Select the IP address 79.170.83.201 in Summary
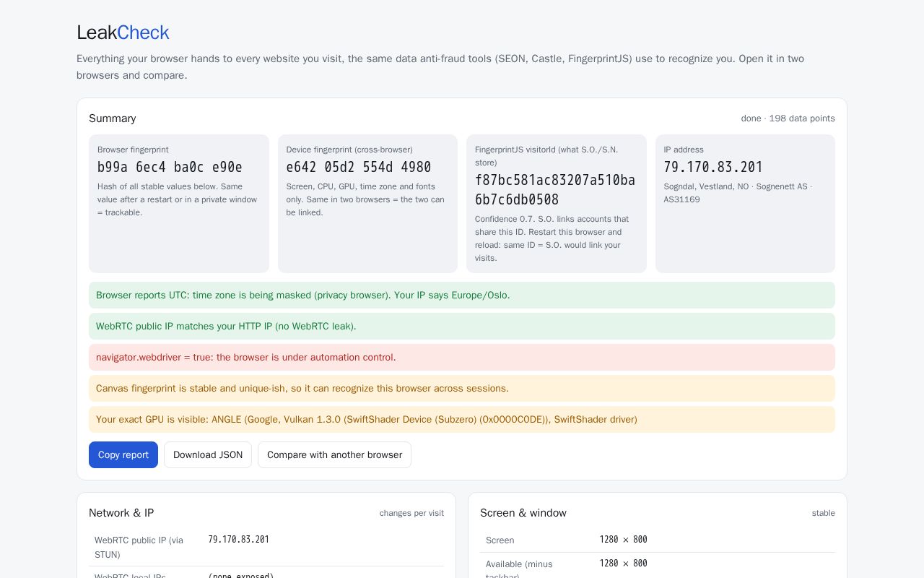Image resolution: width=924 pixels, height=578 pixels. (713, 167)
